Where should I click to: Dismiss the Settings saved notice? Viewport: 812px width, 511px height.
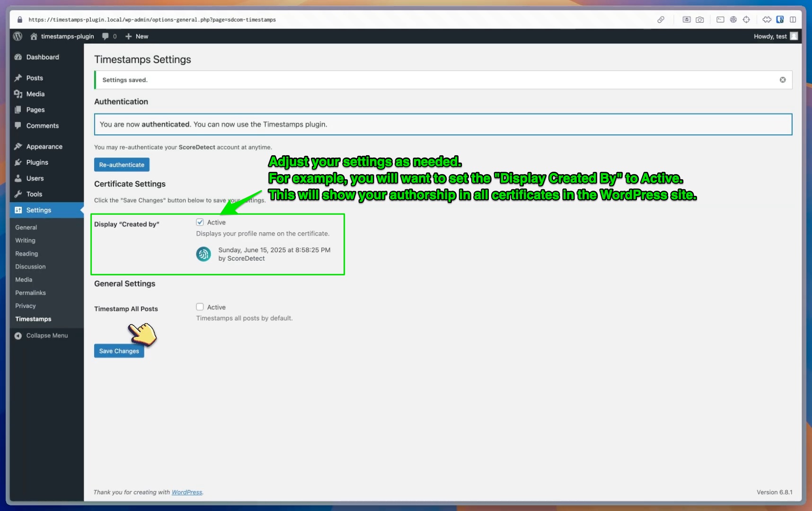[783, 80]
